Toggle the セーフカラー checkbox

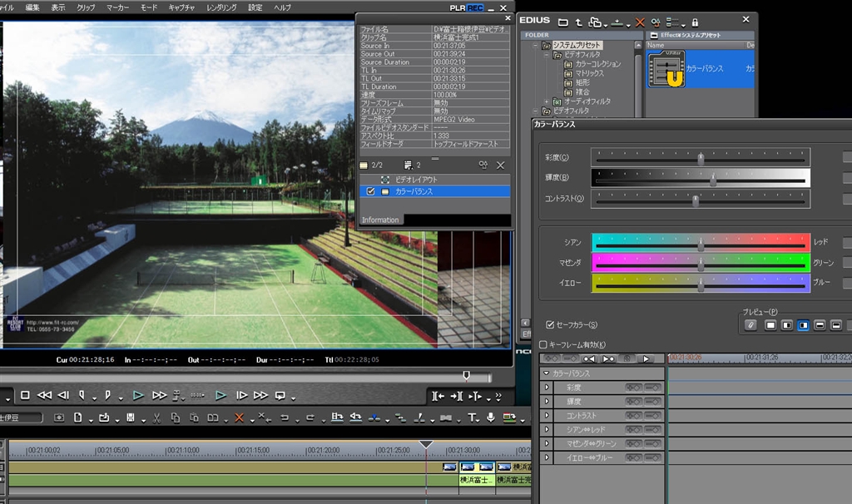click(x=550, y=324)
